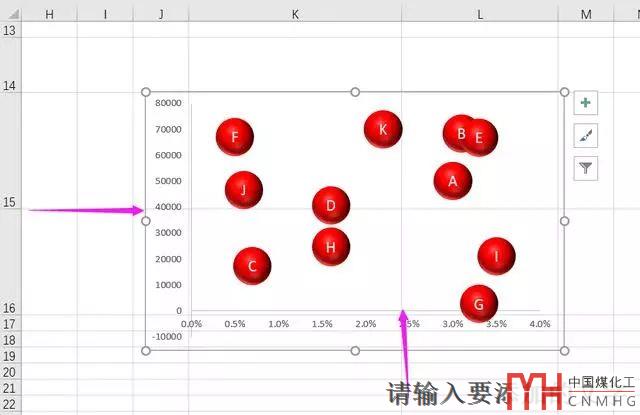Select row 20 header
640x415 pixels.
coord(10,371)
